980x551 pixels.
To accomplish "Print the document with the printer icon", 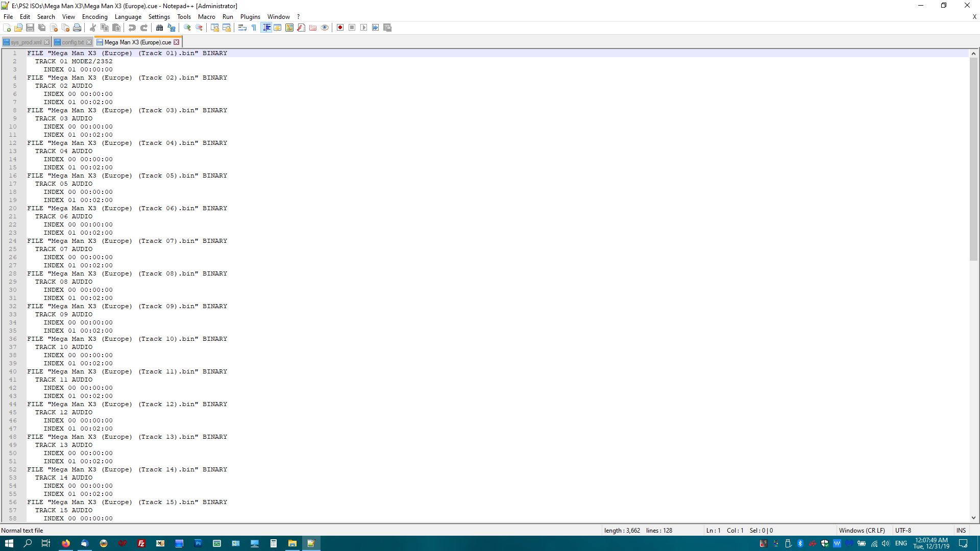I will coord(77,28).
